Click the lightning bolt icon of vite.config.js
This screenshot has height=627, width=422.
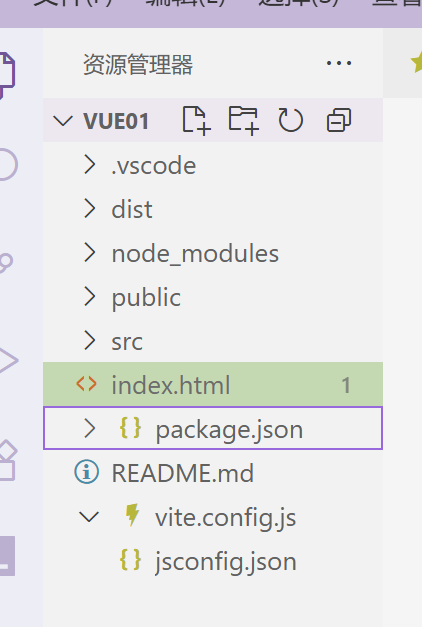tap(132, 515)
